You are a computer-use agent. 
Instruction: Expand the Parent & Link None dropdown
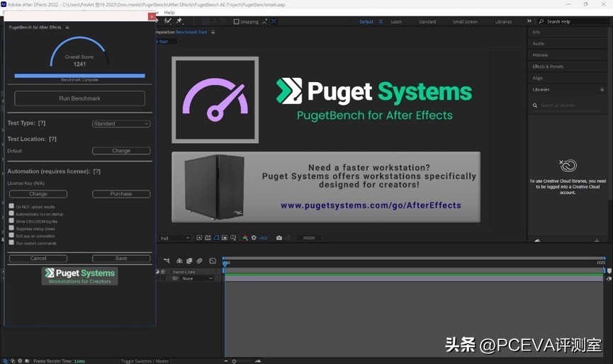click(197, 278)
